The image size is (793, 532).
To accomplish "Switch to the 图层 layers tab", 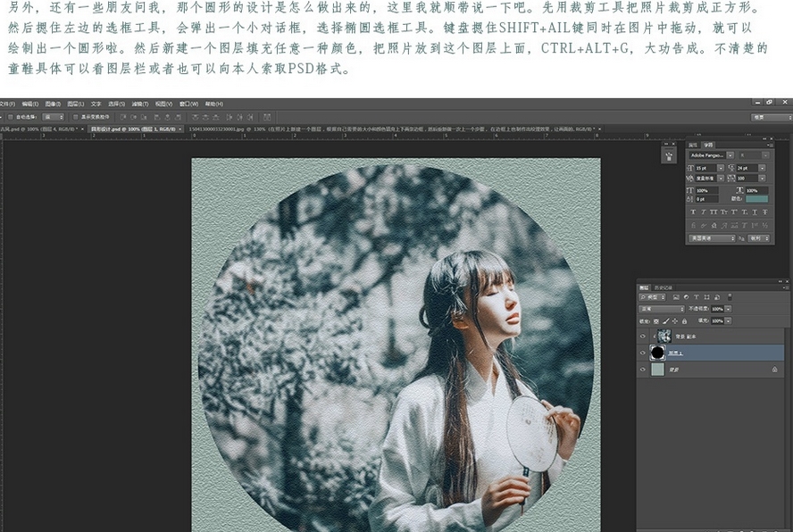I will pos(644,287).
